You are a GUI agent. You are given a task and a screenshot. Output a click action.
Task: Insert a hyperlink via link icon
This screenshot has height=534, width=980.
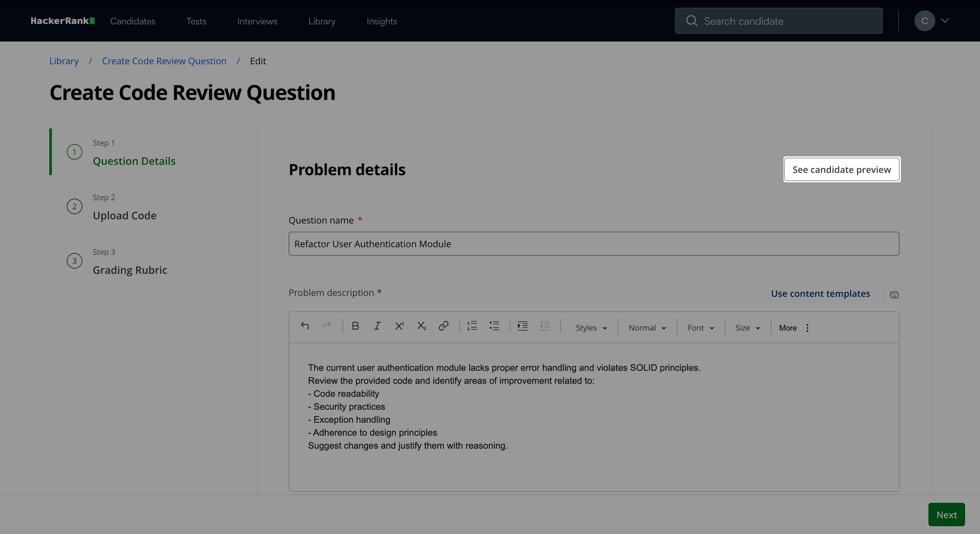(x=443, y=326)
